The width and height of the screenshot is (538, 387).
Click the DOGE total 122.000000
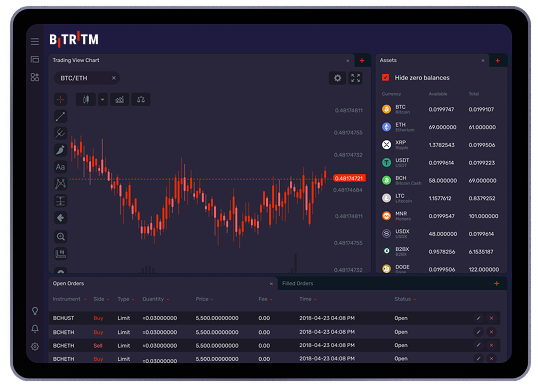[x=484, y=270]
